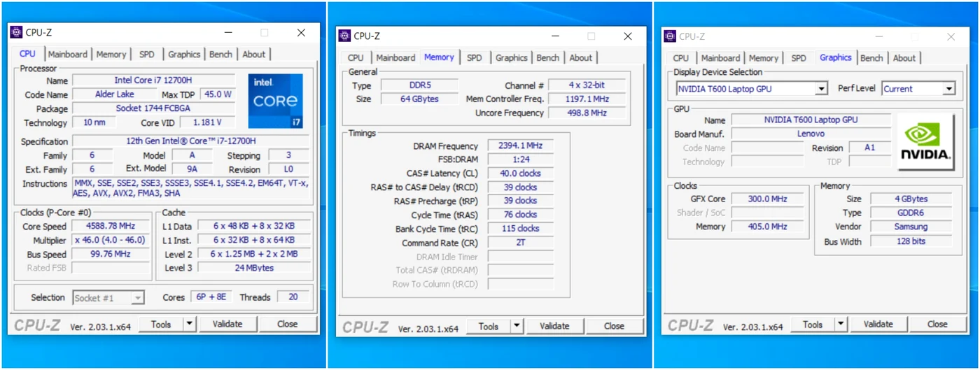980x370 pixels.
Task: Click the GPU memory Vendor value Samsung
Action: coord(911,227)
